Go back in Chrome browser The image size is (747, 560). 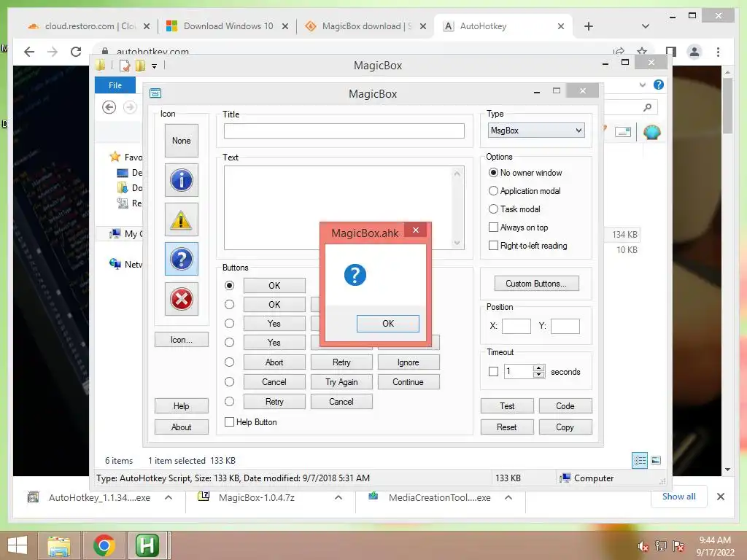29,52
